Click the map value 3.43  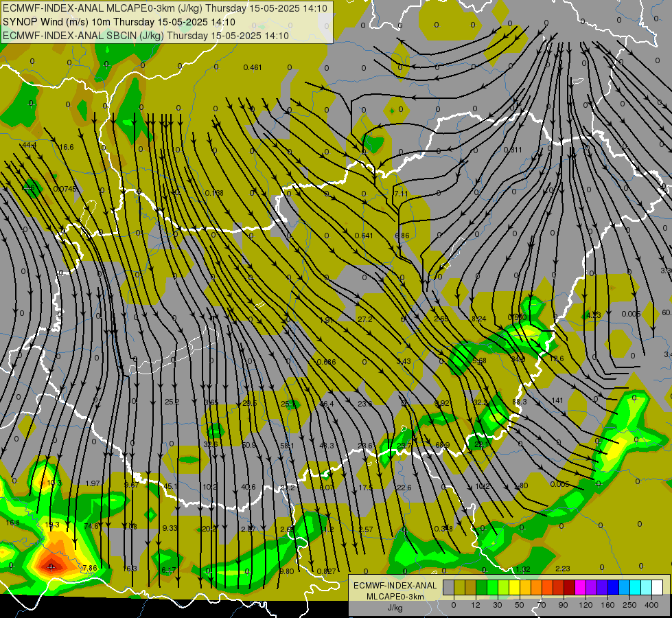click(404, 361)
